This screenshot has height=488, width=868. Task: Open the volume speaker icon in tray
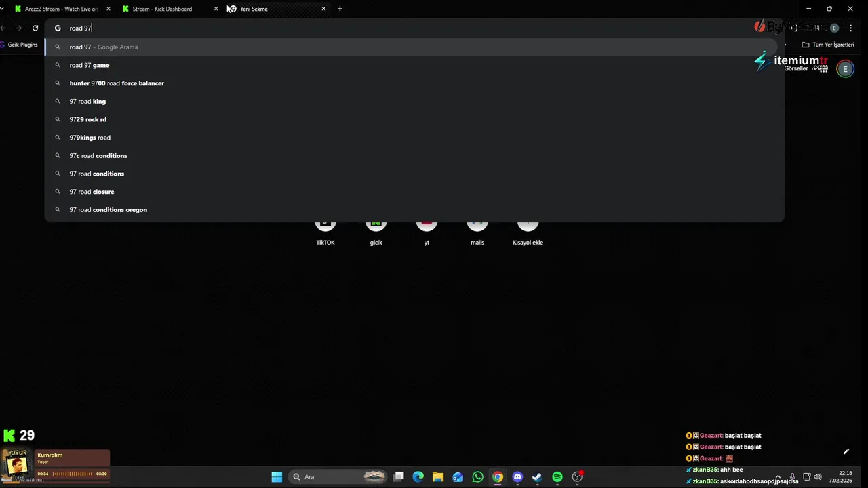tap(818, 476)
